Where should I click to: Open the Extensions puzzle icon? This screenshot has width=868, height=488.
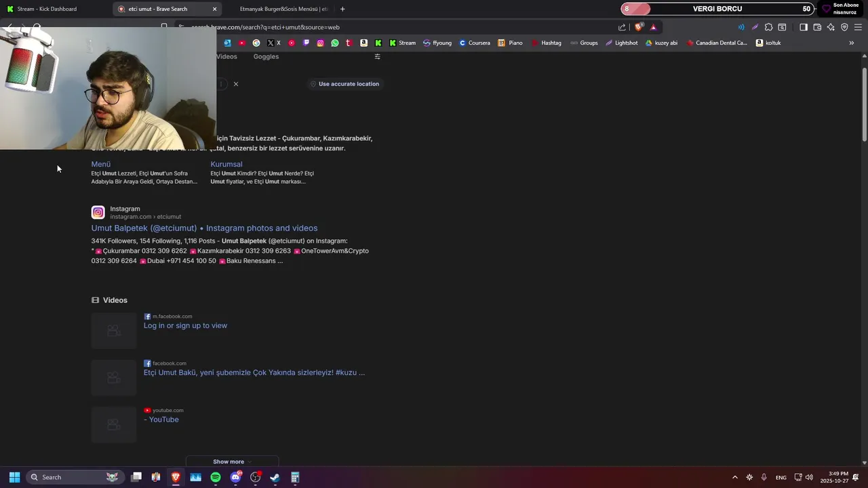(768, 27)
